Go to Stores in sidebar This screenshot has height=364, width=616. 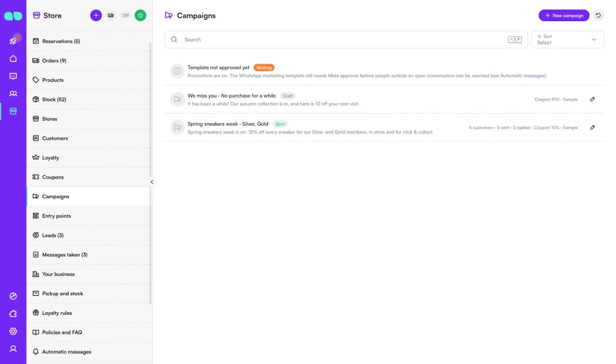pyautogui.click(x=88, y=119)
